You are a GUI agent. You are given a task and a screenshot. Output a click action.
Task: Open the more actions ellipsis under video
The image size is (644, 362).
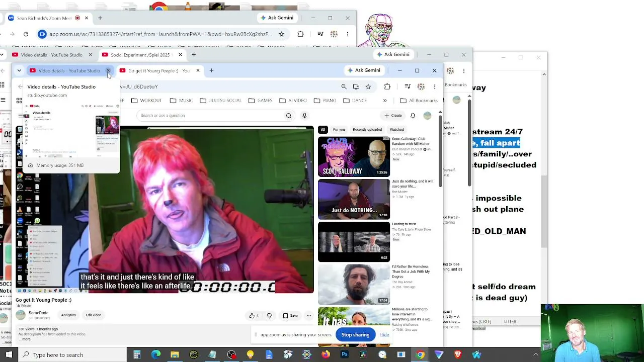[x=309, y=316]
